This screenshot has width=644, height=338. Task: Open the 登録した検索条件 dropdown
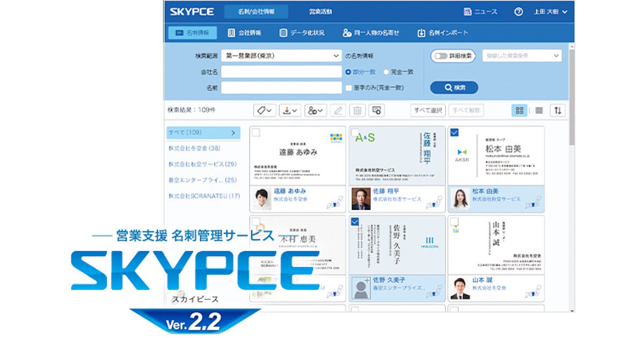click(x=522, y=55)
